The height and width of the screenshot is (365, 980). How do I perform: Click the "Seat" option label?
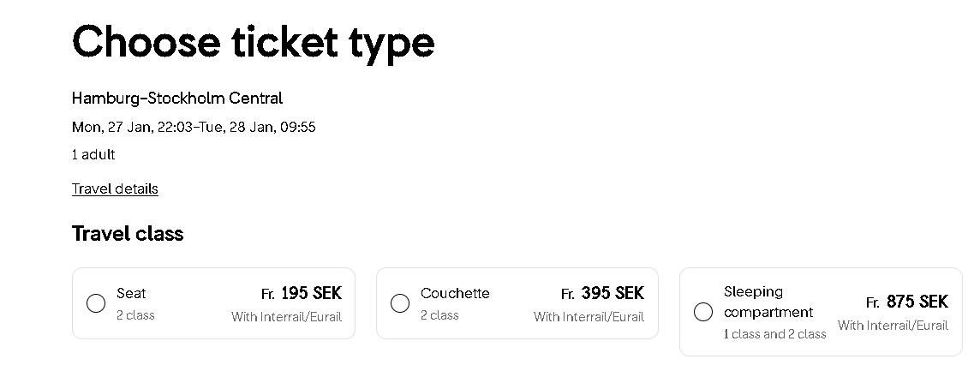pos(131,293)
